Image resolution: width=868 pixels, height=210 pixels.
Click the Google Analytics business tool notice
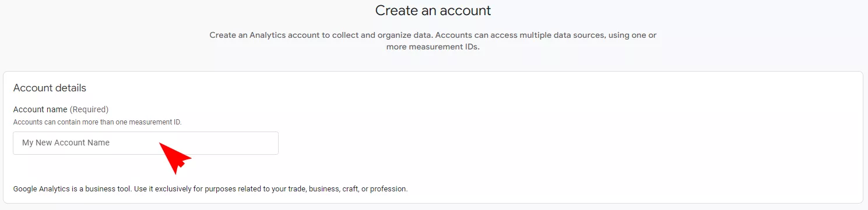[x=210, y=189]
